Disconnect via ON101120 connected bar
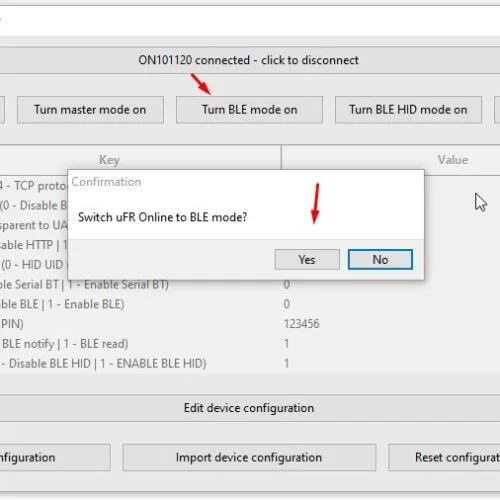Screen dimensions: 500x500 click(x=249, y=60)
